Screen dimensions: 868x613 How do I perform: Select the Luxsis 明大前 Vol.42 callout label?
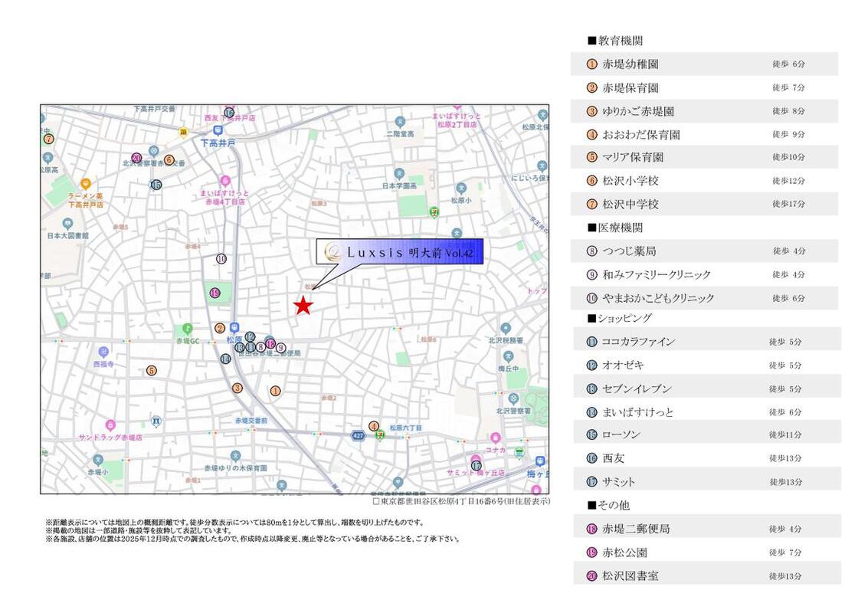point(400,252)
